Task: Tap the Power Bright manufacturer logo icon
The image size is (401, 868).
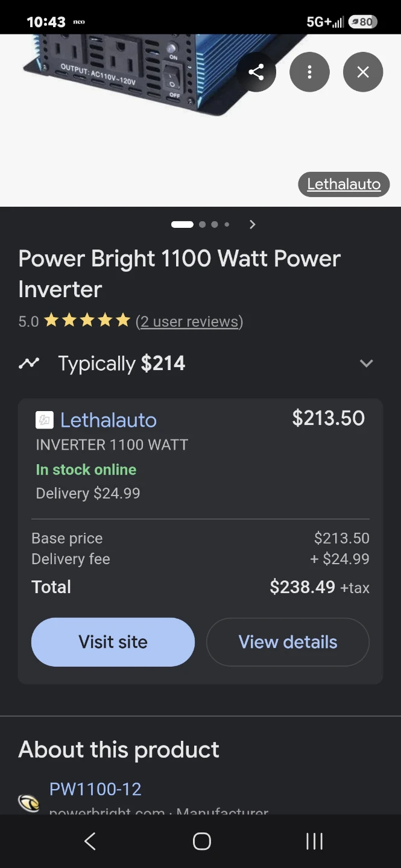Action: tap(28, 803)
